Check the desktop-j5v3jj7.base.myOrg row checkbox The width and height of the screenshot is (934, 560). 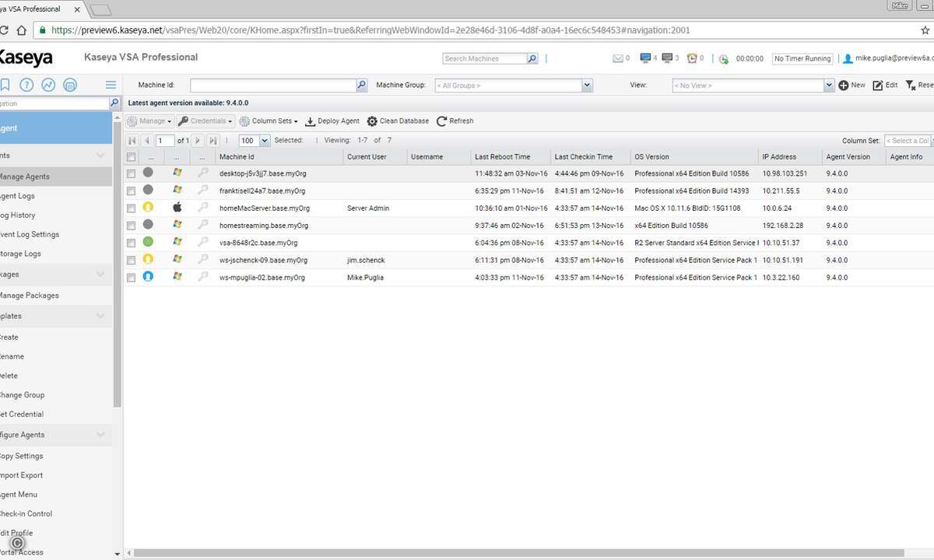click(x=131, y=173)
